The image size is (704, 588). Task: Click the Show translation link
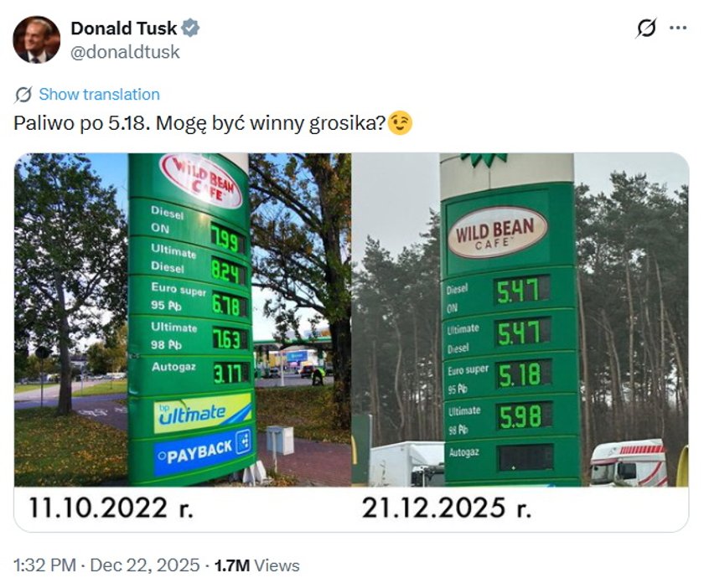99,94
